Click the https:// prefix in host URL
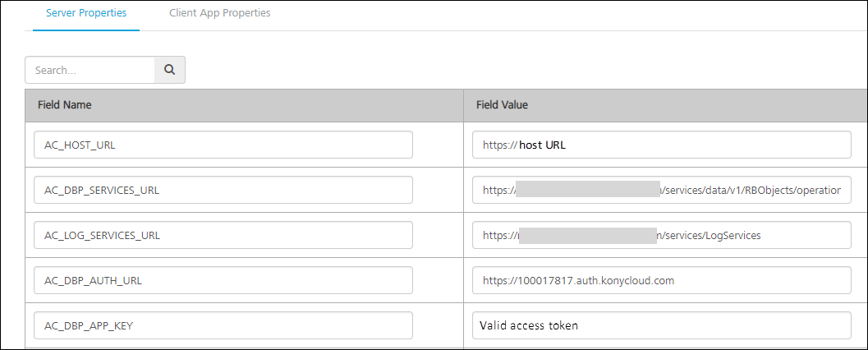Viewport: 868px width, 350px height. (x=500, y=145)
